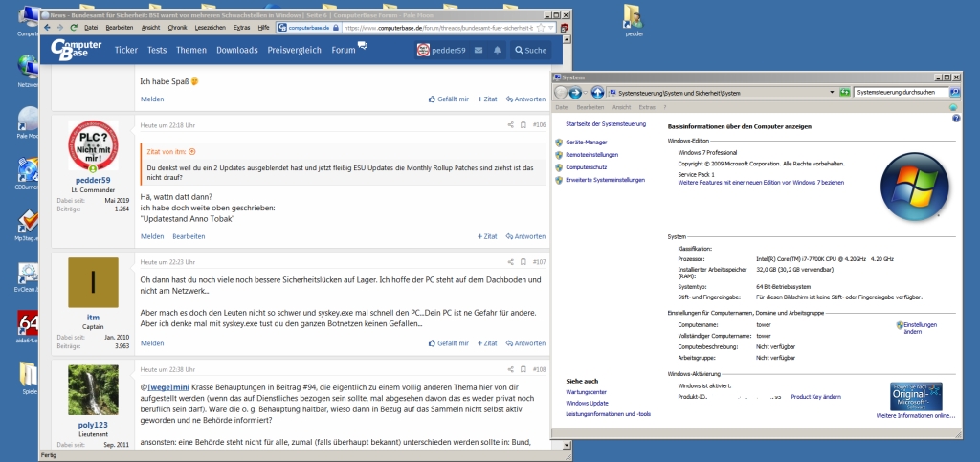Go forward in Pale Moon browser
The width and height of the screenshot is (980, 462).
pyautogui.click(x=60, y=28)
